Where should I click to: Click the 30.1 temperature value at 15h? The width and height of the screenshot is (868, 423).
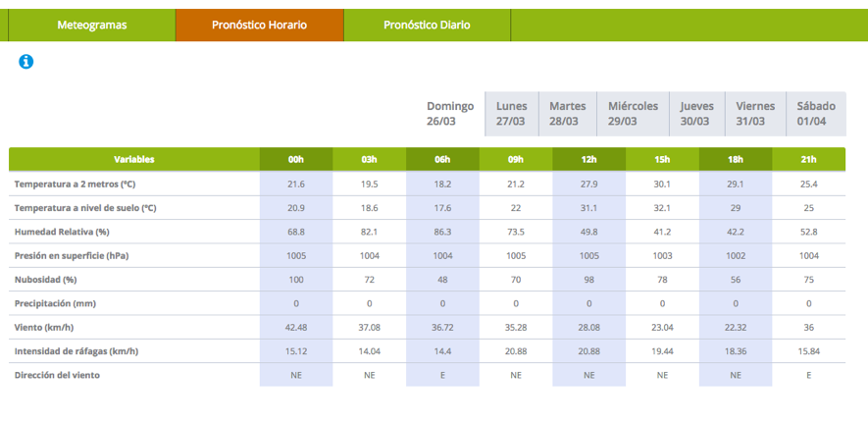click(x=662, y=184)
